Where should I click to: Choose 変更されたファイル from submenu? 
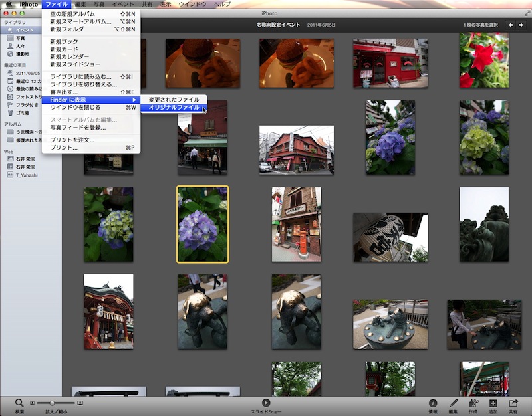(x=174, y=99)
